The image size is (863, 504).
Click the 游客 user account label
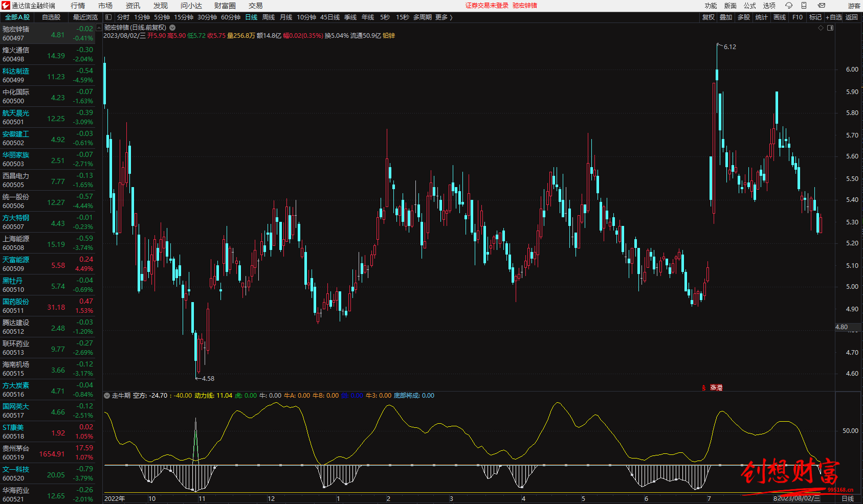coord(854,6)
